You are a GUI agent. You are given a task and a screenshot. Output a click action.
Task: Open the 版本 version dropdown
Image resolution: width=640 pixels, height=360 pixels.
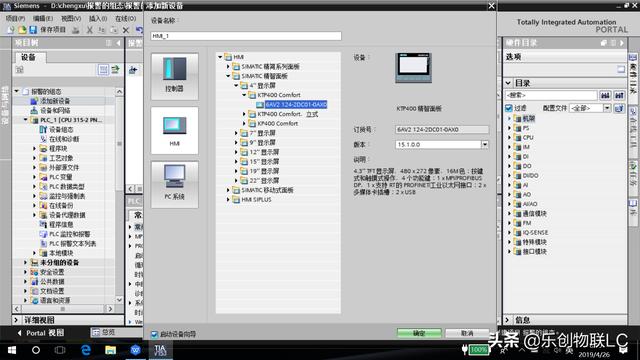[x=484, y=144]
